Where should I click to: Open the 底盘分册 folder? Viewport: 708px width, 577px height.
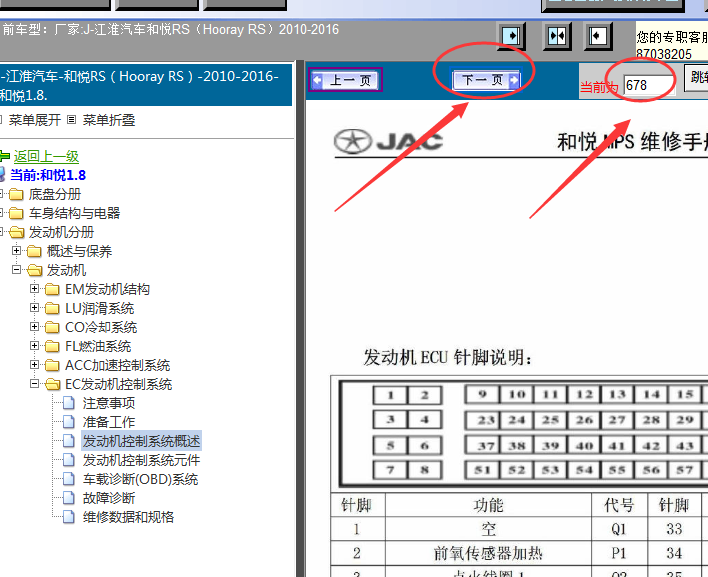(x=55, y=194)
